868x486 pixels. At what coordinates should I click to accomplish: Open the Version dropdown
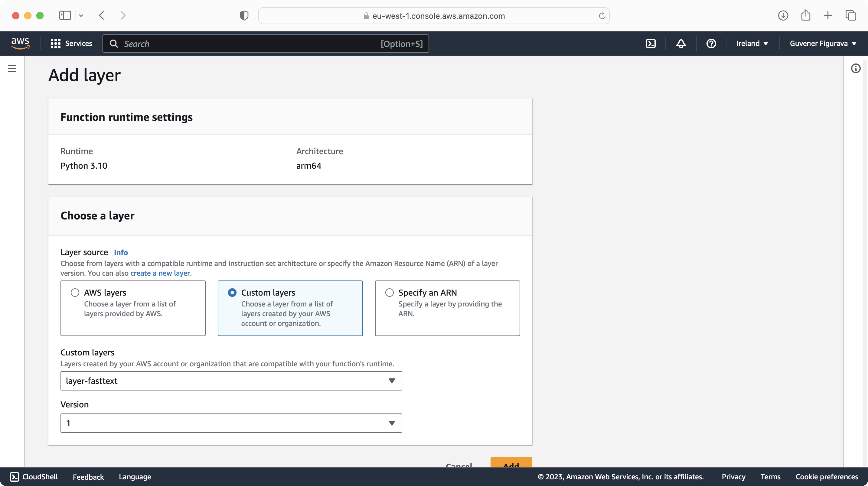pos(231,423)
